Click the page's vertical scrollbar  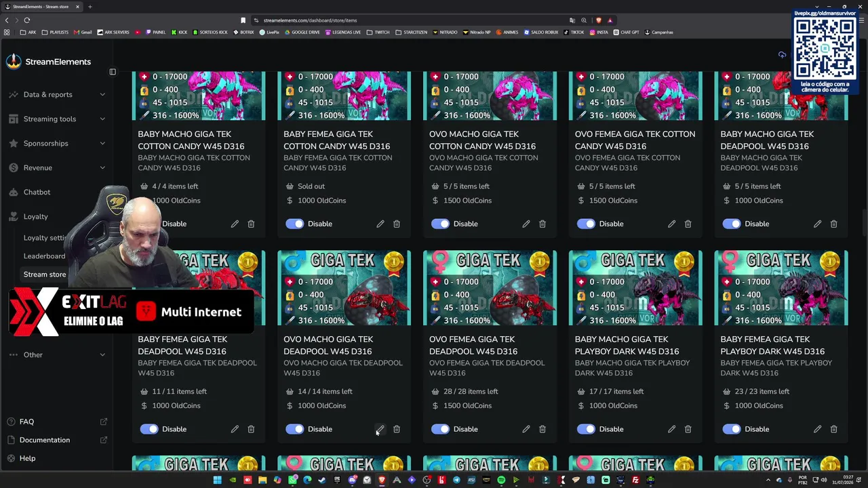865,224
